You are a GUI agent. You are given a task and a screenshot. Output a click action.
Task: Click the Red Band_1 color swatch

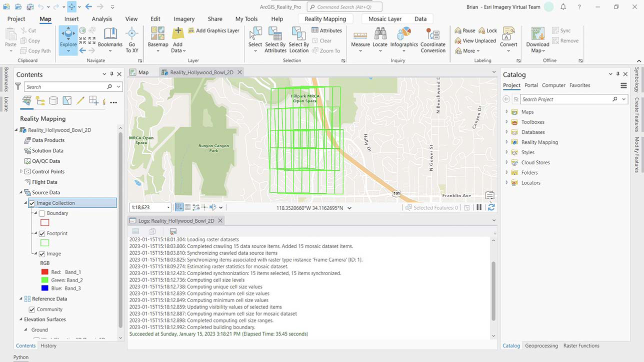pyautogui.click(x=44, y=272)
